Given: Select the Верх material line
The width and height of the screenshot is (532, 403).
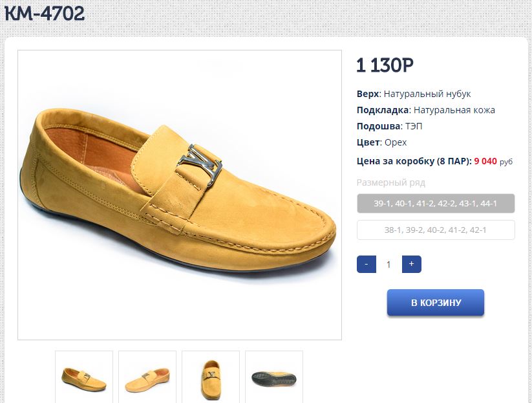Looking at the screenshot, I should (x=414, y=94).
